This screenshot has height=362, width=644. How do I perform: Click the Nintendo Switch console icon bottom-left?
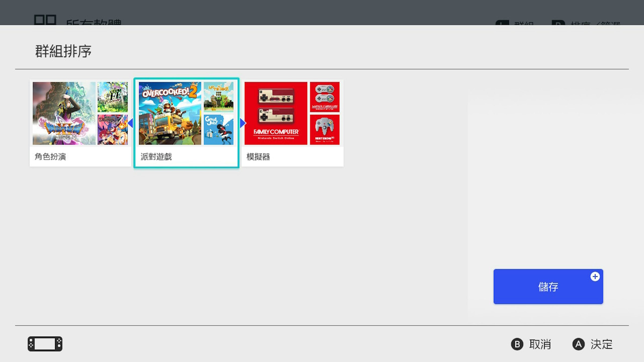[x=44, y=343]
